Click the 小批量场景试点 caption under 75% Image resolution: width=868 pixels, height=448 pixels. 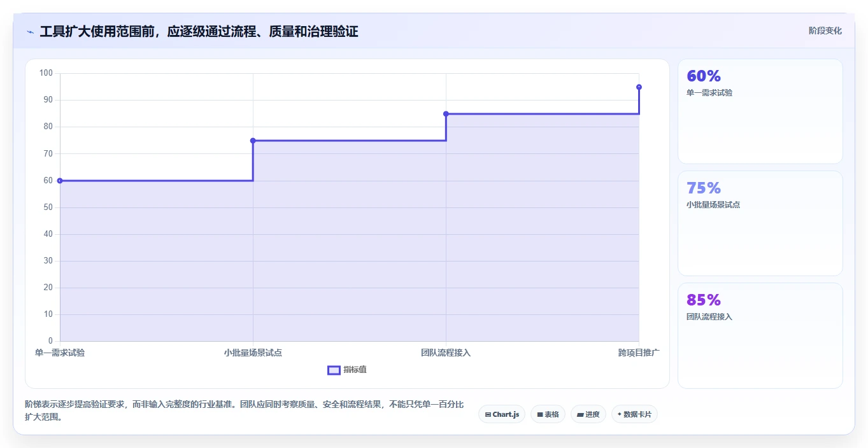tap(713, 205)
